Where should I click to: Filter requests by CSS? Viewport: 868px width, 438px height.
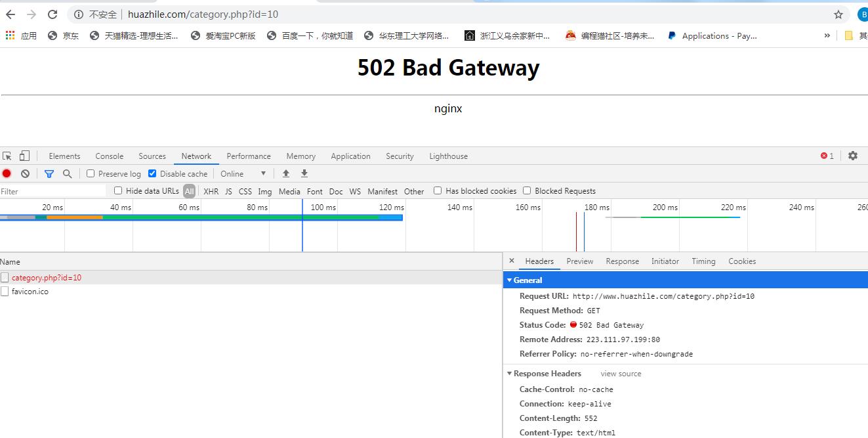(245, 191)
